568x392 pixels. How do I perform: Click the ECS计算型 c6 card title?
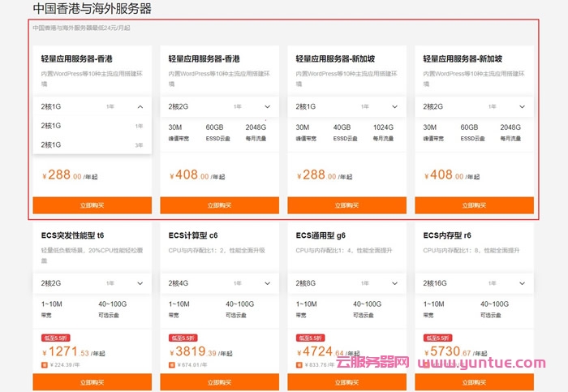click(193, 235)
